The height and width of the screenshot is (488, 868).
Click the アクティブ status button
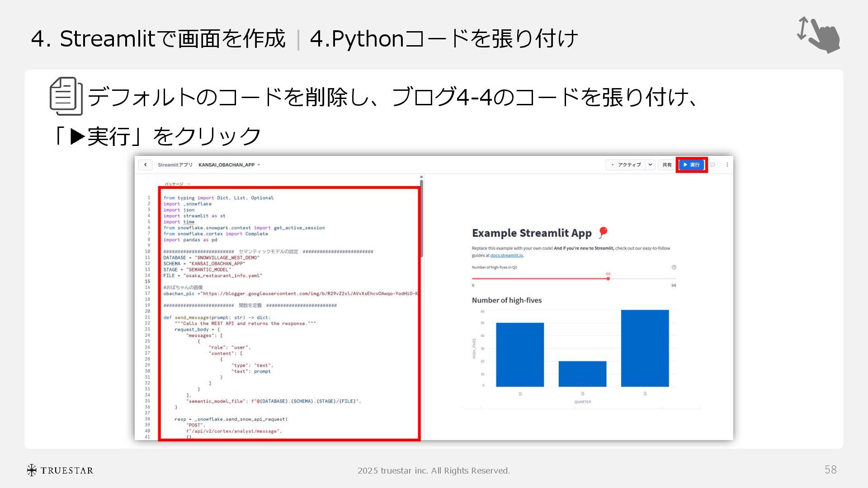(x=626, y=165)
